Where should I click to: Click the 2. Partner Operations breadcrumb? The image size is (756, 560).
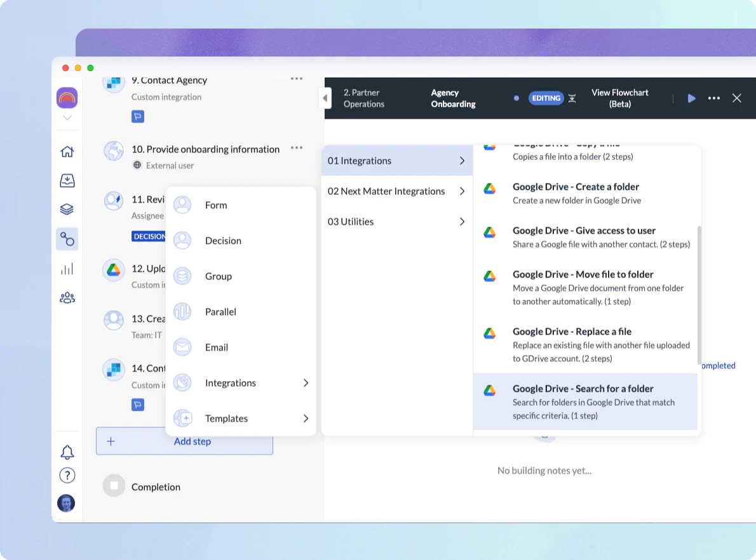(364, 98)
